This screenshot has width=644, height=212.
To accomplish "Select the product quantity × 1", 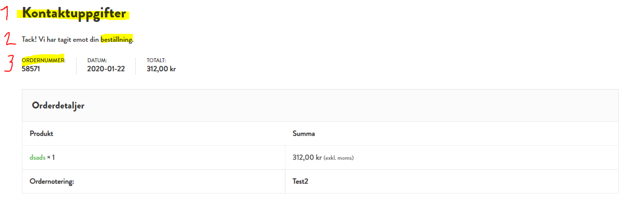I will (51, 157).
